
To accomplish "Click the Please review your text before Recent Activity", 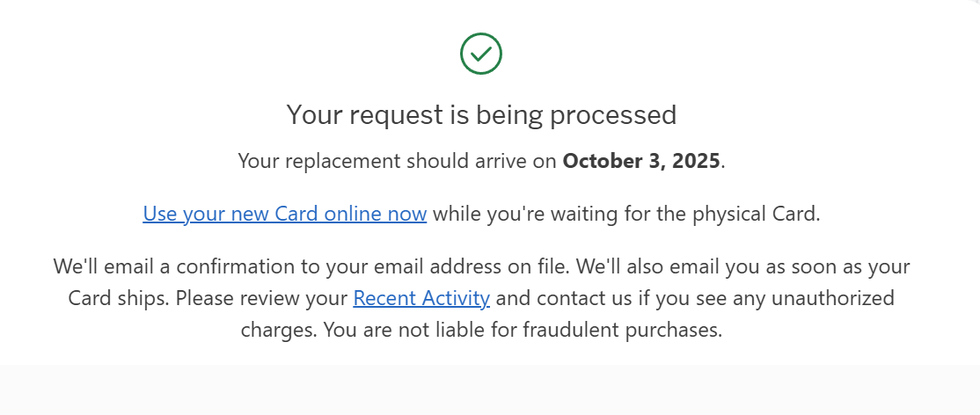I will (261, 297).
